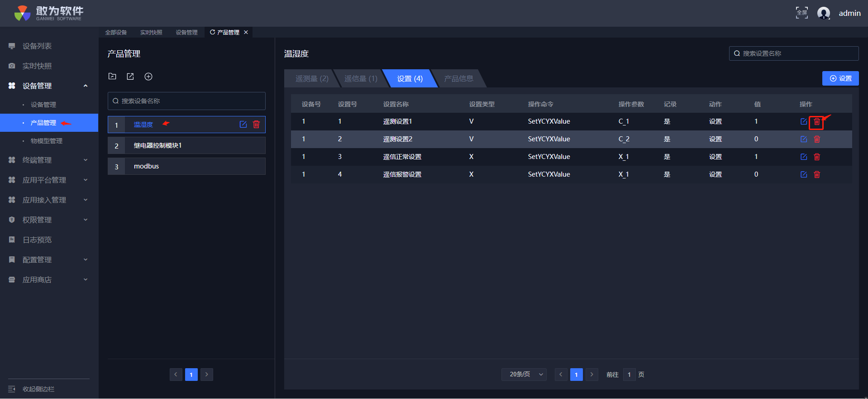Switch to the 实时快照 page tab
The height and width of the screenshot is (399, 868).
151,32
